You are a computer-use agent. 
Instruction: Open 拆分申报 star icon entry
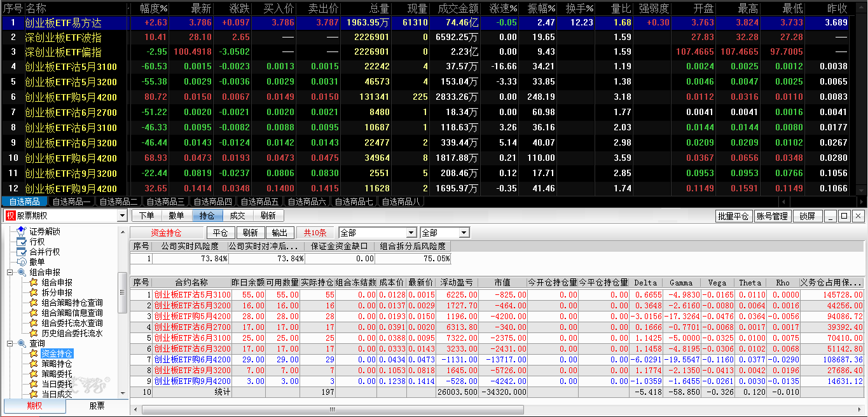tap(34, 292)
